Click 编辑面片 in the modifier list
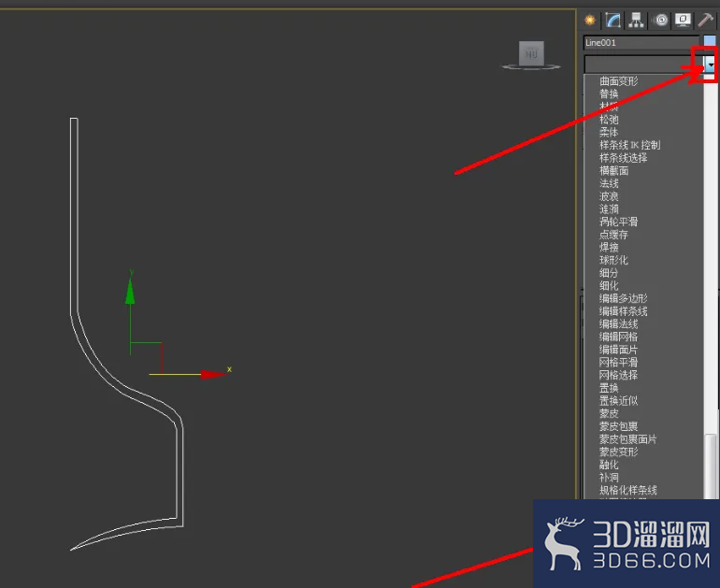Viewport: 720px width, 588px height. point(618,350)
